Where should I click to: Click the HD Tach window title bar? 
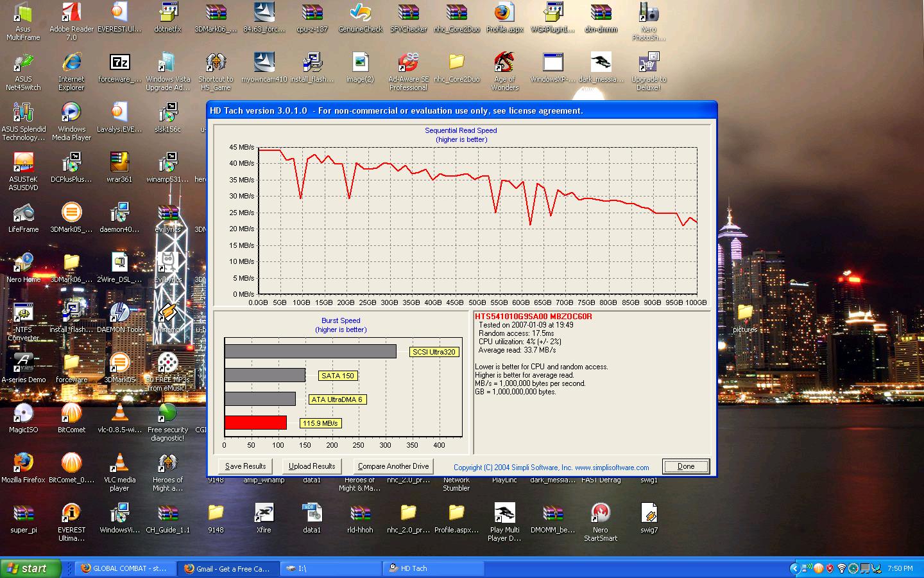point(461,110)
